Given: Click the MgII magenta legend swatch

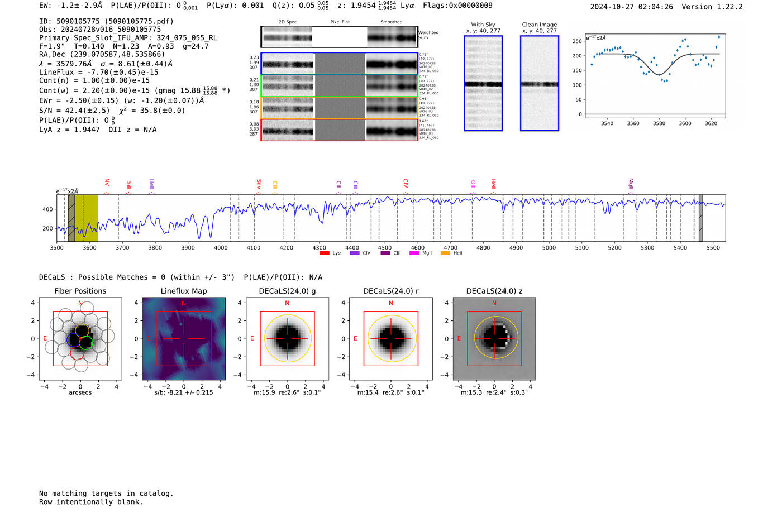Looking at the screenshot, I should [414, 253].
